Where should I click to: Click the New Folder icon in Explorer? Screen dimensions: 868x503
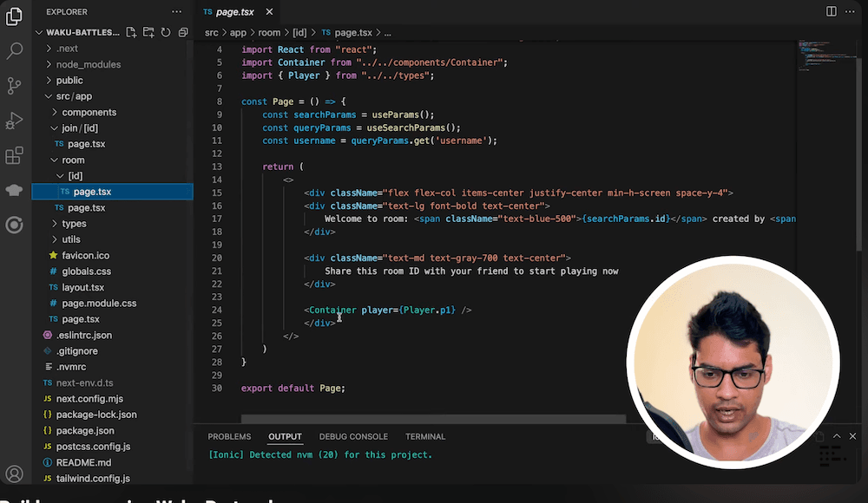[x=148, y=32]
